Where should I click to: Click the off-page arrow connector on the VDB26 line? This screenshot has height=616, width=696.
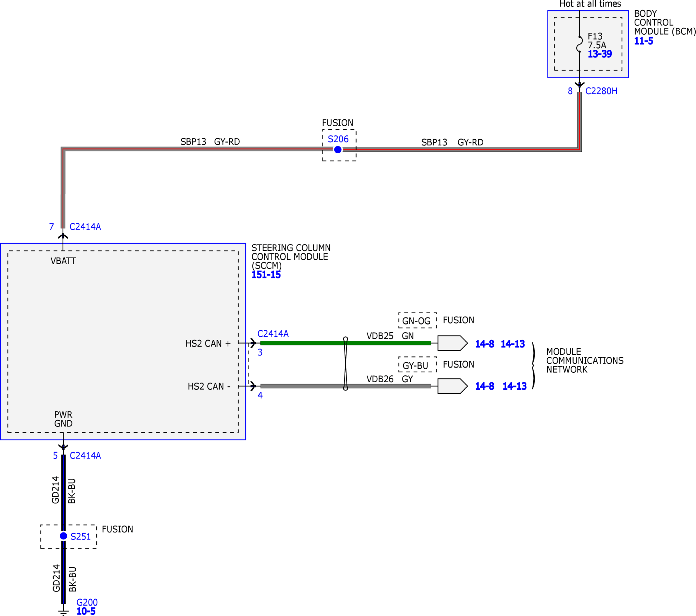[453, 386]
